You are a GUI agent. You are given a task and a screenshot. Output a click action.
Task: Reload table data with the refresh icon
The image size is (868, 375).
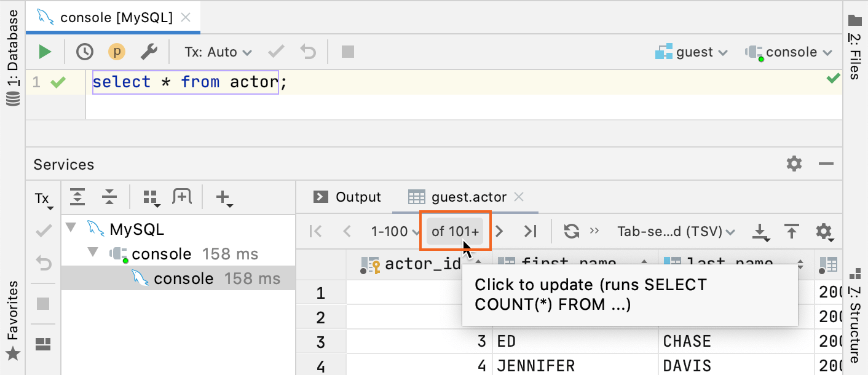click(x=572, y=231)
